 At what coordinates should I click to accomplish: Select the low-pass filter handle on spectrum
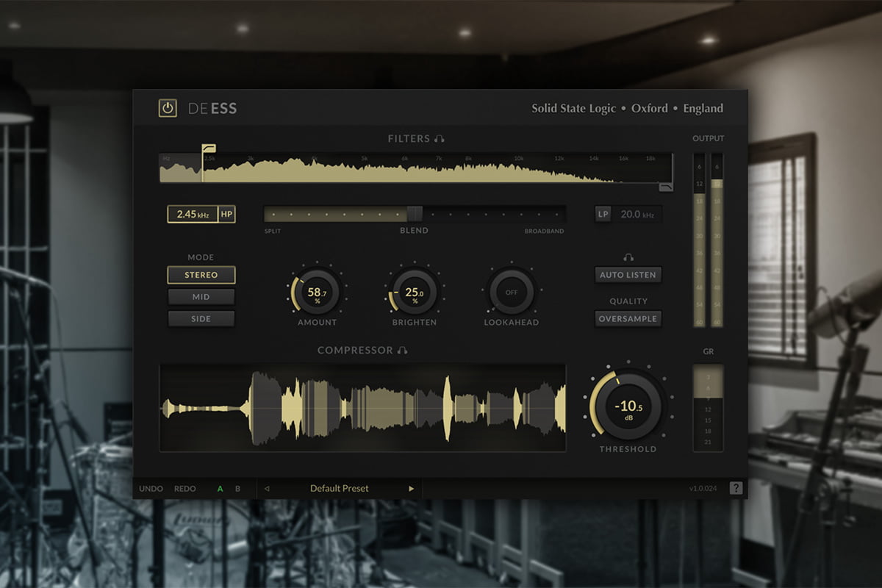666,187
